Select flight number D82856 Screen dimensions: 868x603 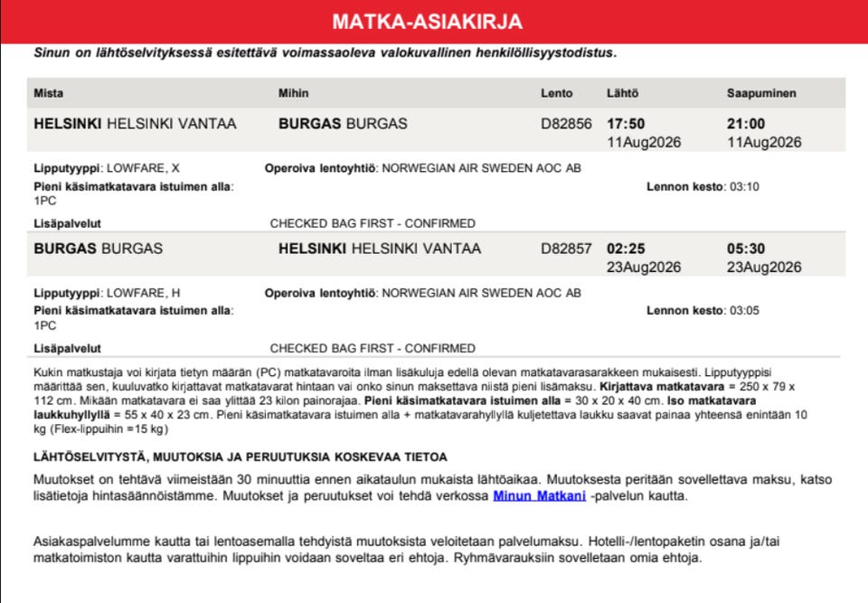click(566, 124)
